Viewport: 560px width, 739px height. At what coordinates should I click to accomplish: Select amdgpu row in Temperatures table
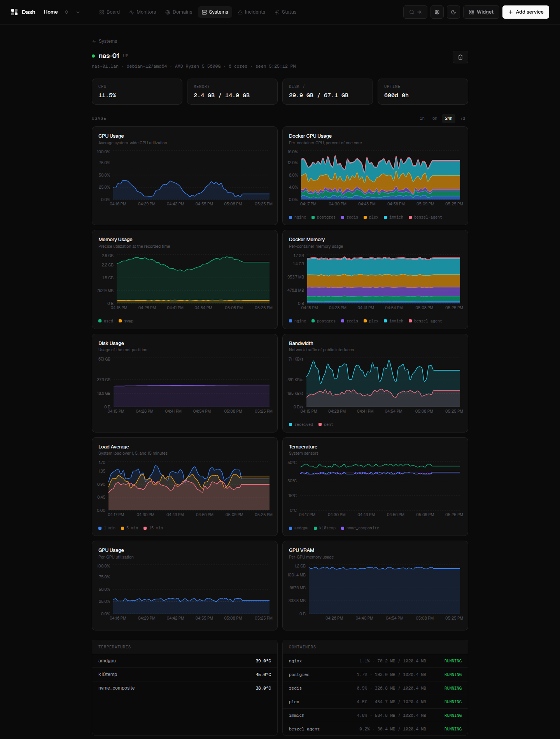click(x=185, y=661)
